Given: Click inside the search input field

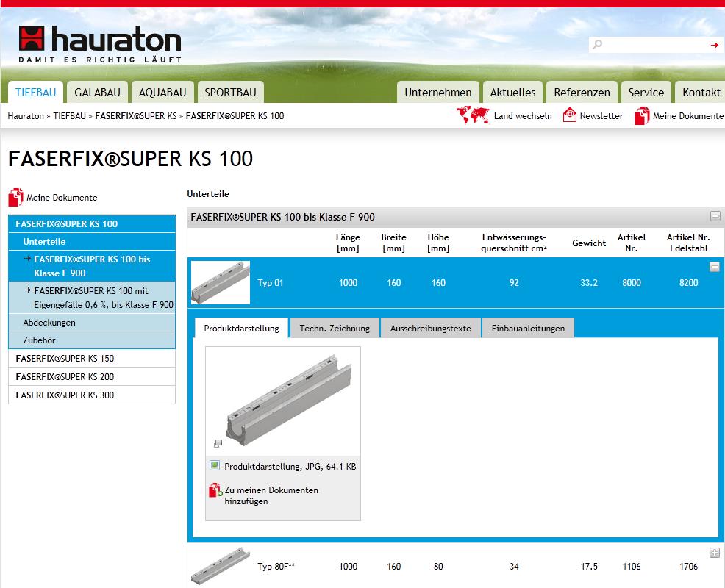Looking at the screenshot, I should click(656, 45).
